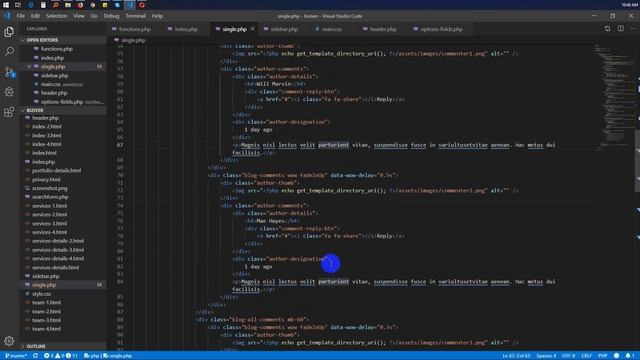640x360 pixels.
Task: Open the Terminal menu
Action: (x=135, y=16)
